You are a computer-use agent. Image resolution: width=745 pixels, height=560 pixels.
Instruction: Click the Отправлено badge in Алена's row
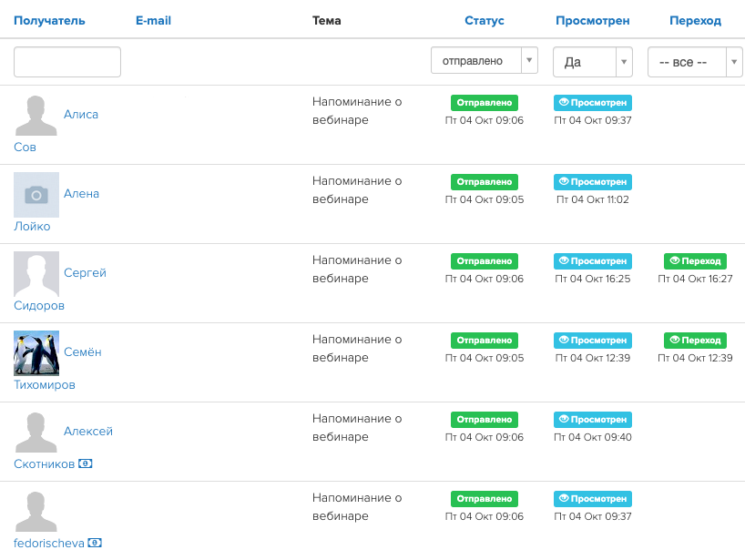point(485,182)
